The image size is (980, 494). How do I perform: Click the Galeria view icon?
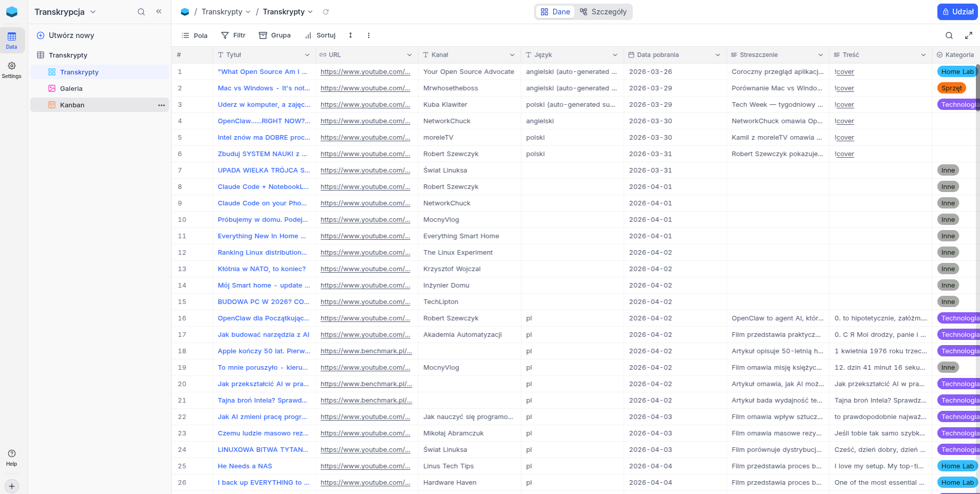point(52,88)
